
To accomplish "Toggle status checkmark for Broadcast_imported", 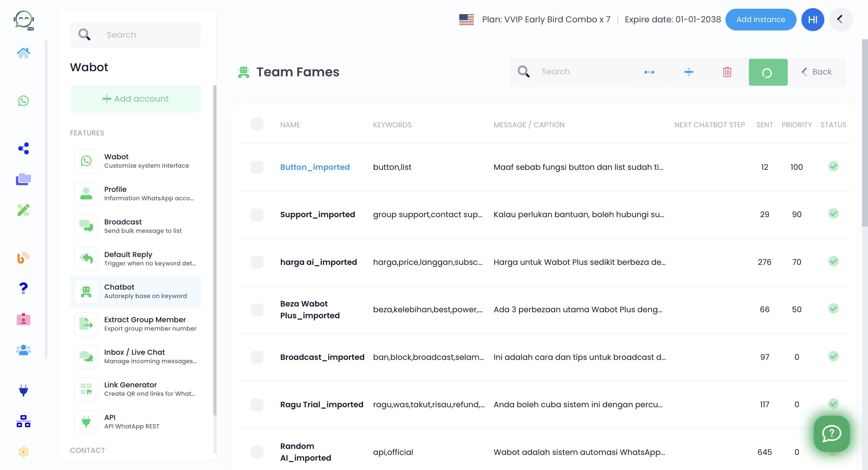I will point(833,356).
